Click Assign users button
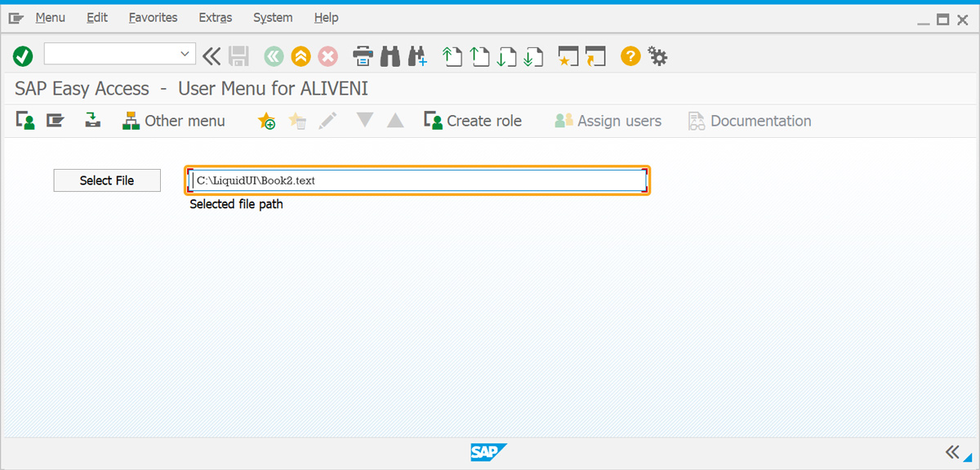This screenshot has width=980, height=470. pos(608,121)
